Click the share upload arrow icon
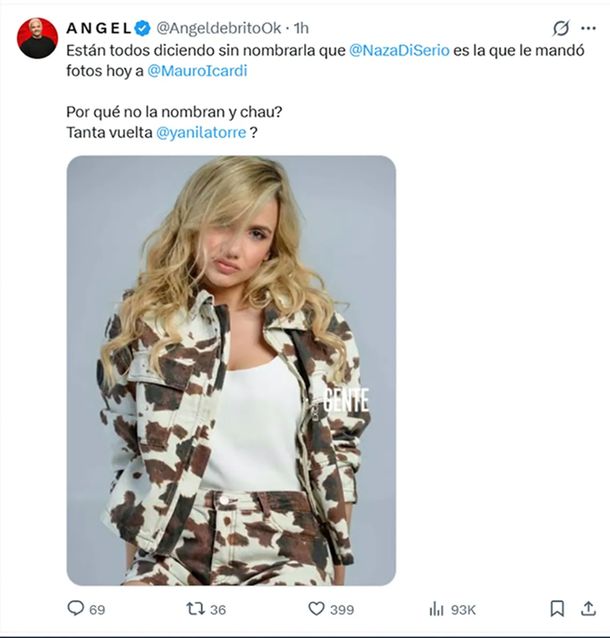 point(588,608)
